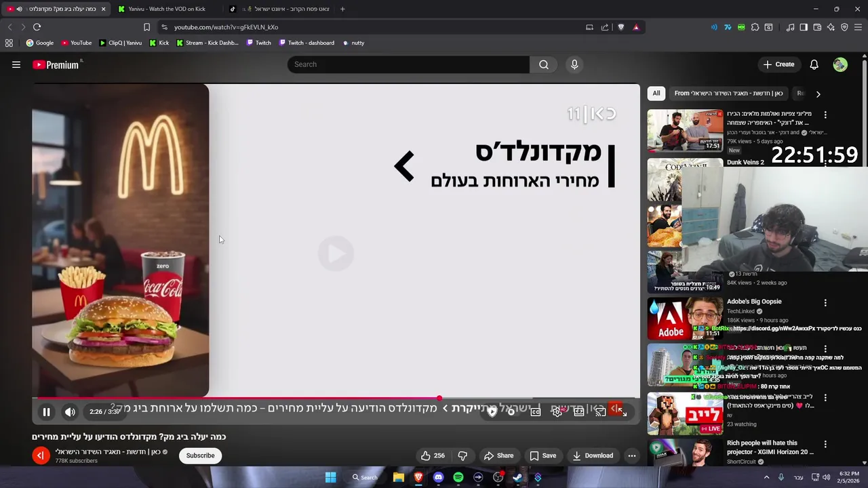Click the YouTube search magnifier button
Viewport: 868px width, 488px height.
point(544,64)
